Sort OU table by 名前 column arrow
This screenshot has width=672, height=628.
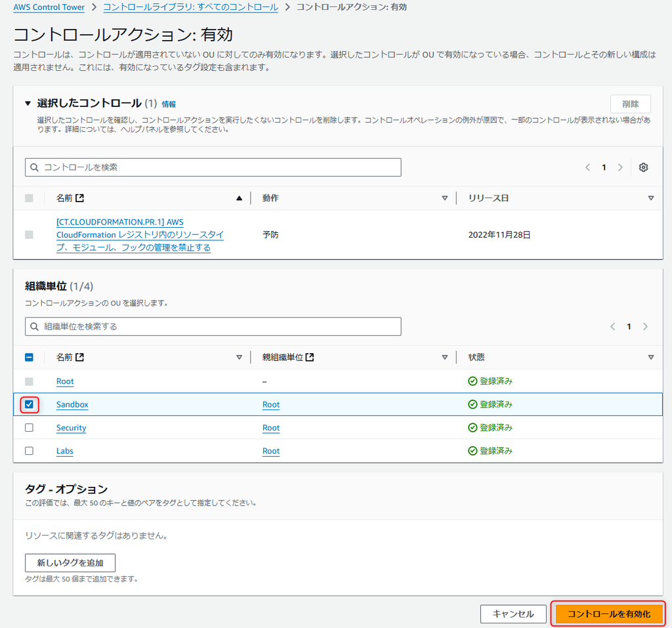click(x=239, y=358)
